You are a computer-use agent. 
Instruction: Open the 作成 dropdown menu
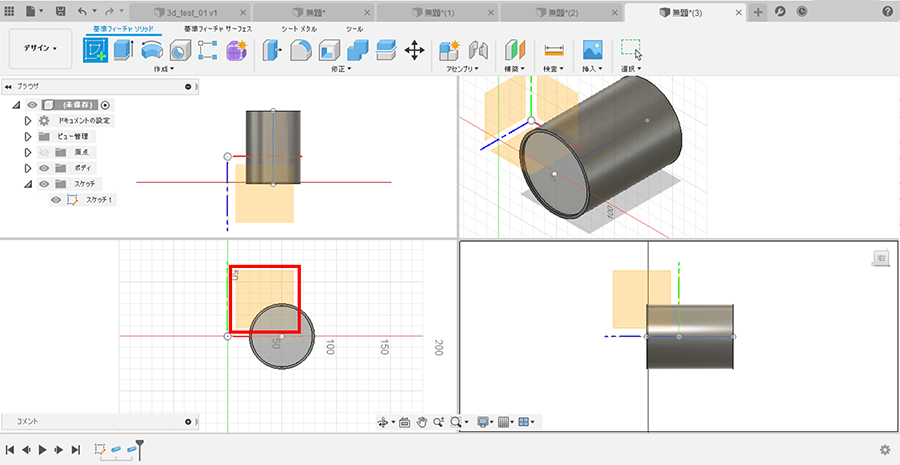coord(164,70)
